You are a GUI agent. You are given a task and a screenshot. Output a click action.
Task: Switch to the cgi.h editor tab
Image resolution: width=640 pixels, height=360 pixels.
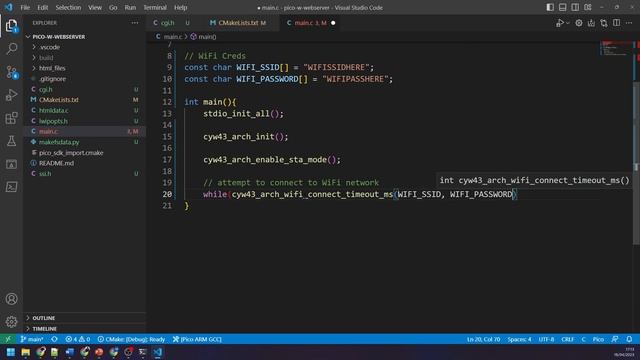[x=171, y=23]
